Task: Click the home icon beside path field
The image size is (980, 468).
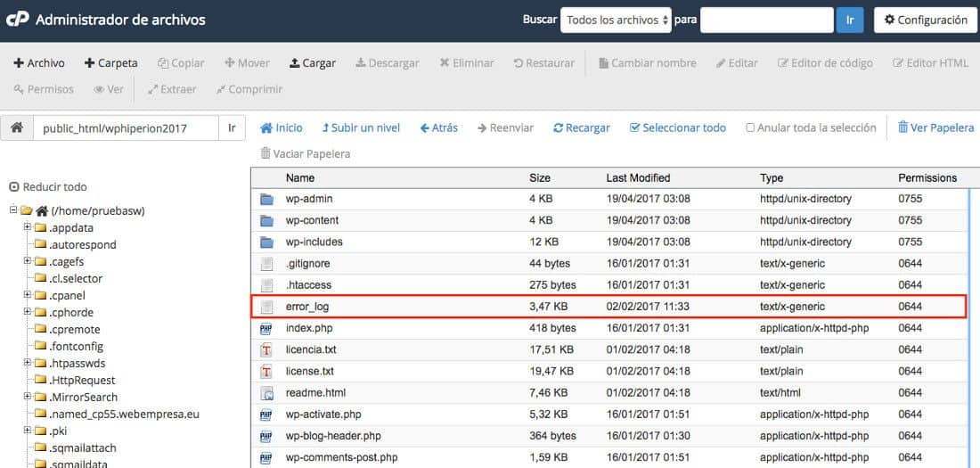Action: point(17,127)
